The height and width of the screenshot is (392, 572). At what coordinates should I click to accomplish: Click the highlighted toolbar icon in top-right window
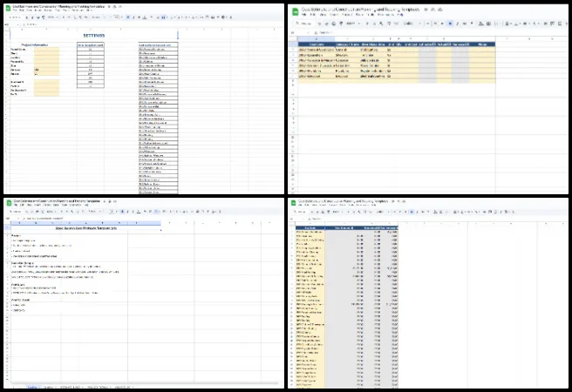pyautogui.click(x=451, y=24)
